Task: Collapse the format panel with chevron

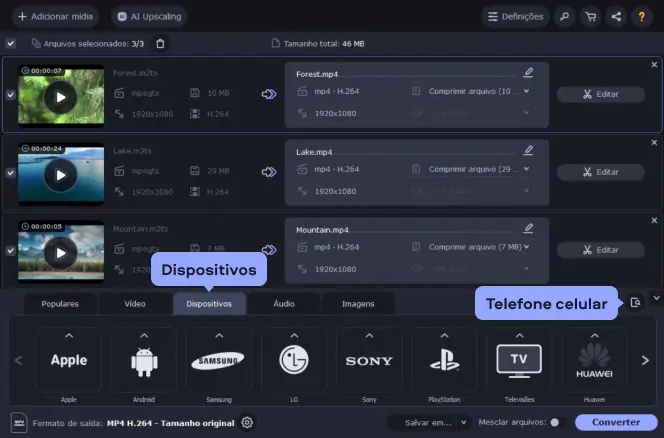Action: tap(656, 298)
